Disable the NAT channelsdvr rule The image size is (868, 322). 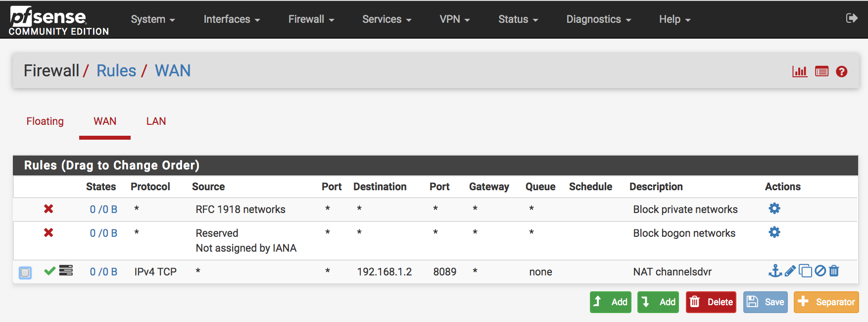[820, 271]
